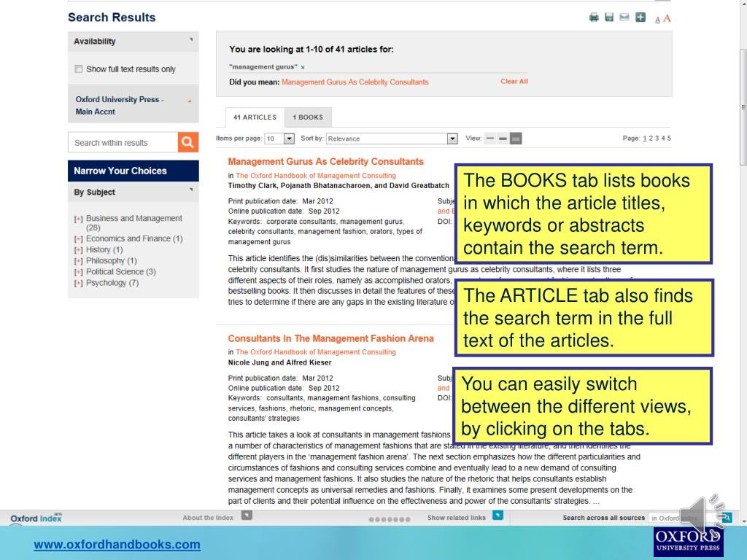Click the Search across all sources field
The image size is (747, 560).
(x=684, y=518)
